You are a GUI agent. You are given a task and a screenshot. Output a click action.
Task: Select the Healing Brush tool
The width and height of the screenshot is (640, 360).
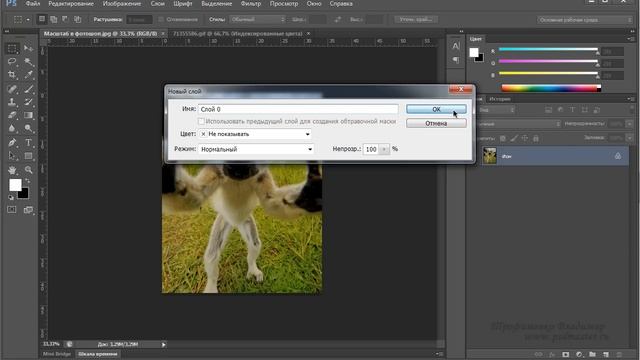point(12,89)
